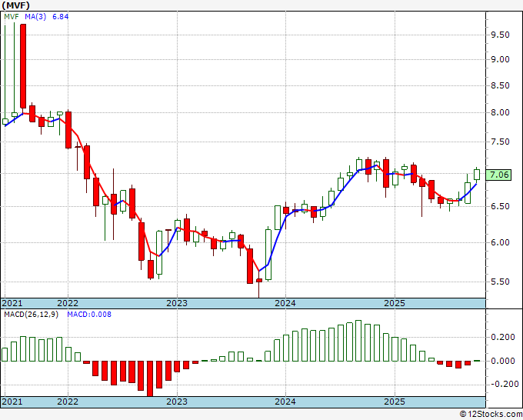Select the green MVF legend label
This screenshot has height=420, width=523.
click(x=12, y=16)
